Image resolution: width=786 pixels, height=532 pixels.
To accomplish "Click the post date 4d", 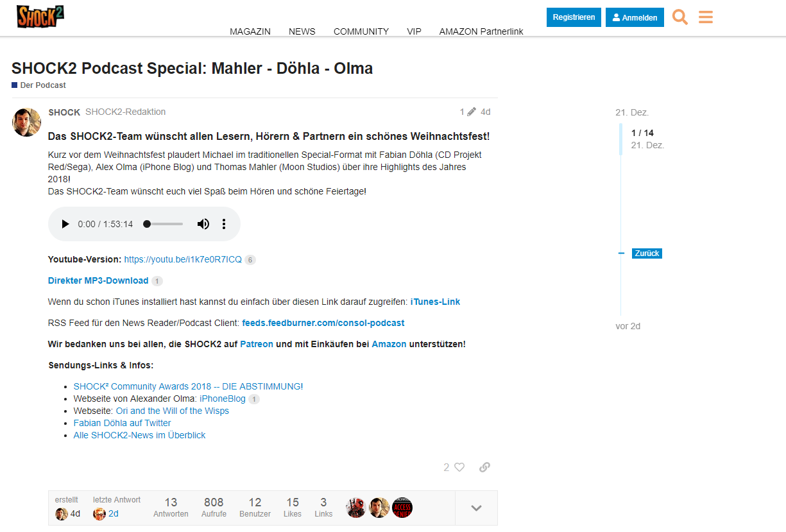I will (x=486, y=112).
